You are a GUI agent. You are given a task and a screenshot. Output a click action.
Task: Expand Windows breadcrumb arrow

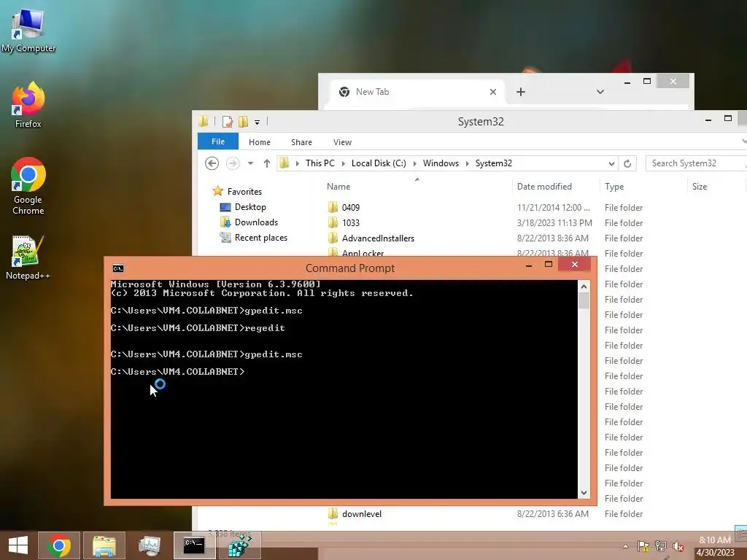click(x=467, y=163)
